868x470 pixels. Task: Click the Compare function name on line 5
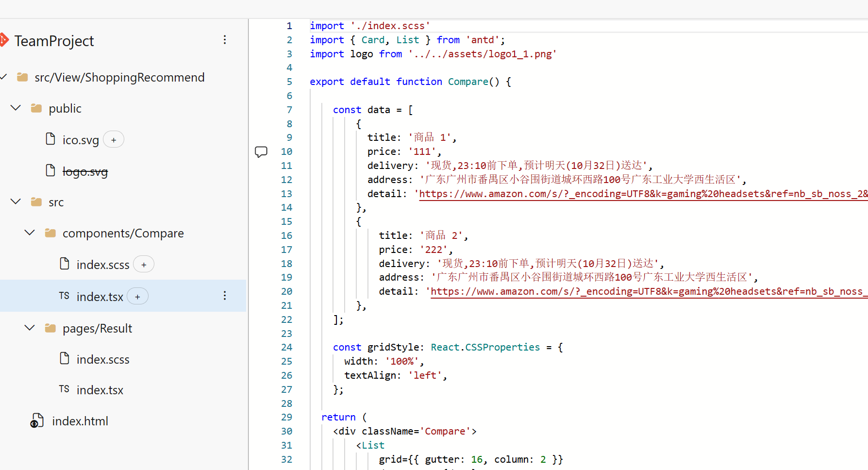point(468,82)
